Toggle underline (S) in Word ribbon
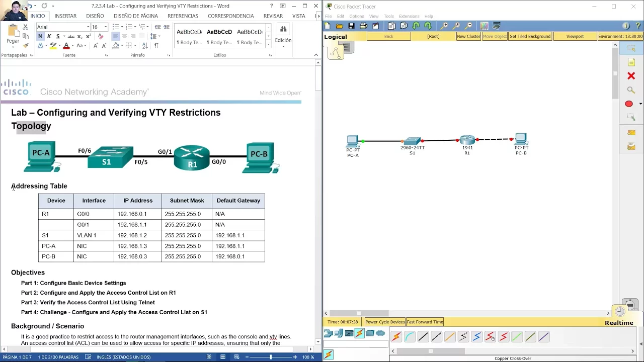 (x=58, y=36)
